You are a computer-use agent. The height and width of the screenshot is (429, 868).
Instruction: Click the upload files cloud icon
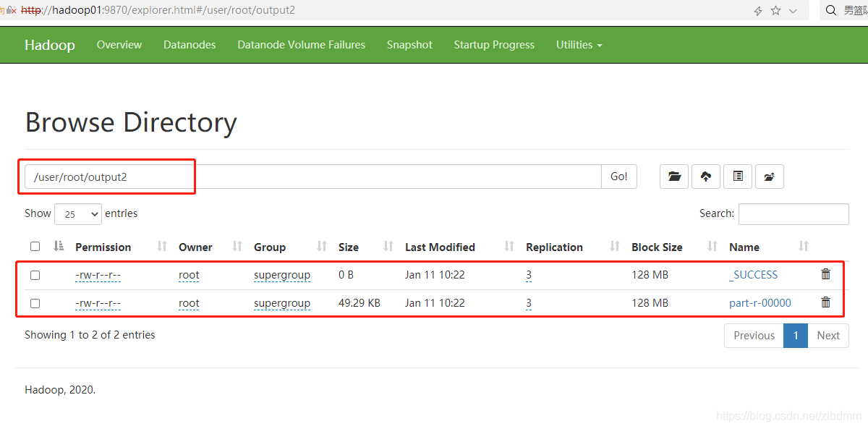pos(706,177)
